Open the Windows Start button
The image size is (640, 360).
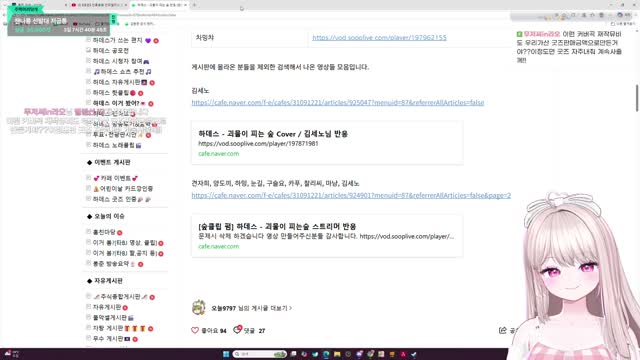click(226, 354)
